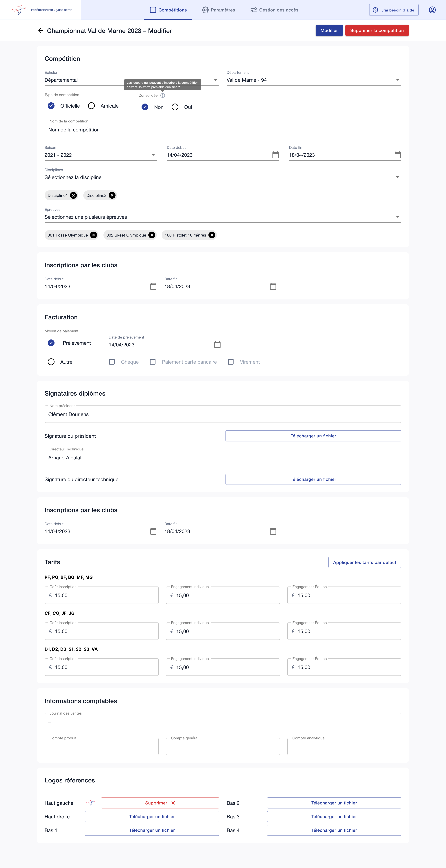The width and height of the screenshot is (446, 868).
Task: Remove the Discipline2 chip
Action: pyautogui.click(x=112, y=195)
